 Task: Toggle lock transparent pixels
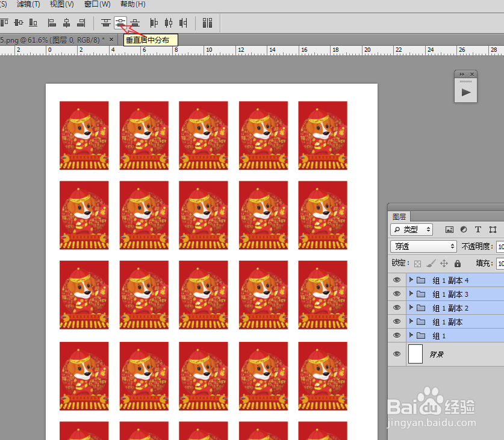[x=417, y=264]
